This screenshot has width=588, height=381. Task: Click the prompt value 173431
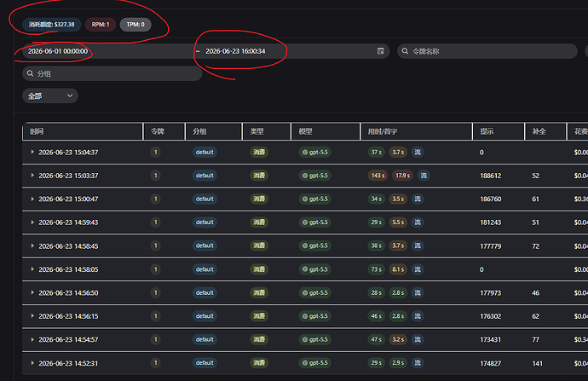491,340
